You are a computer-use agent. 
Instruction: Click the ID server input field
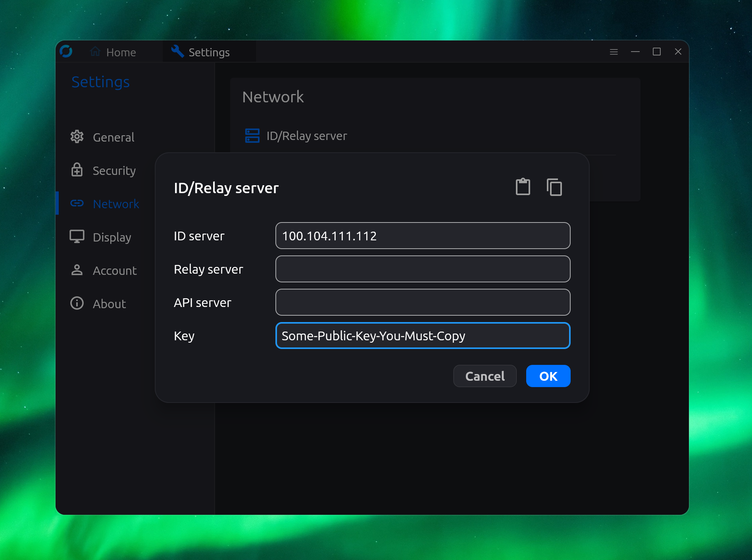[423, 236]
